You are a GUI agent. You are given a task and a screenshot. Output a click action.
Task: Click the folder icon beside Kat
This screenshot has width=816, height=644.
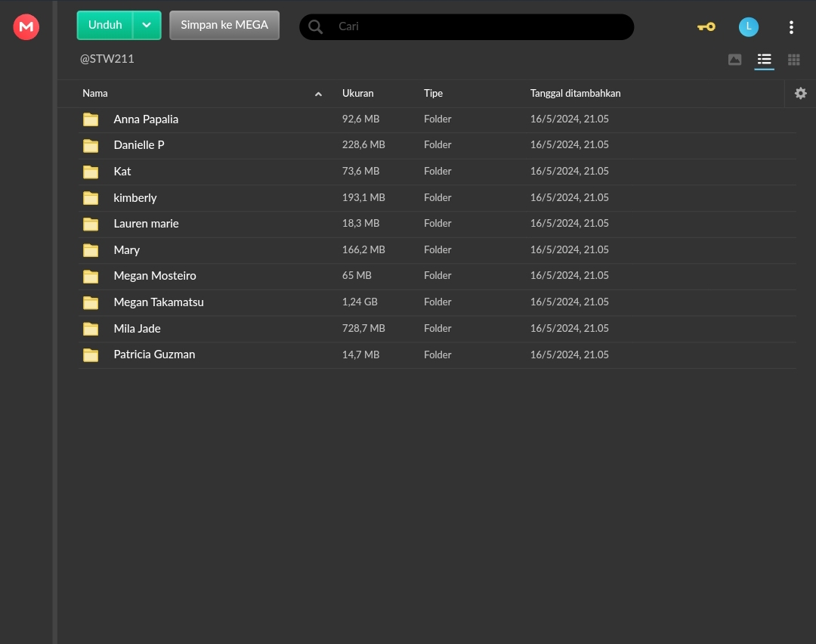(91, 172)
